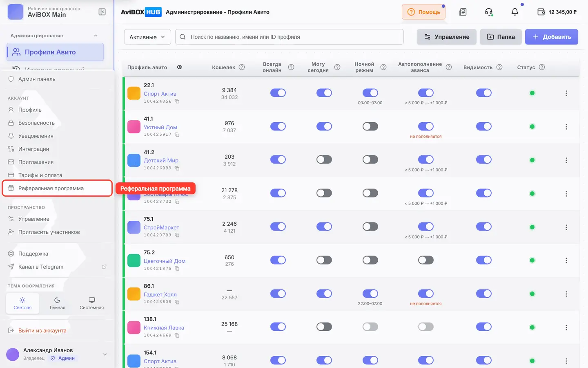
Task: Disable Всегда онлайн for Спорт Актив 22.1
Action: coord(278,93)
